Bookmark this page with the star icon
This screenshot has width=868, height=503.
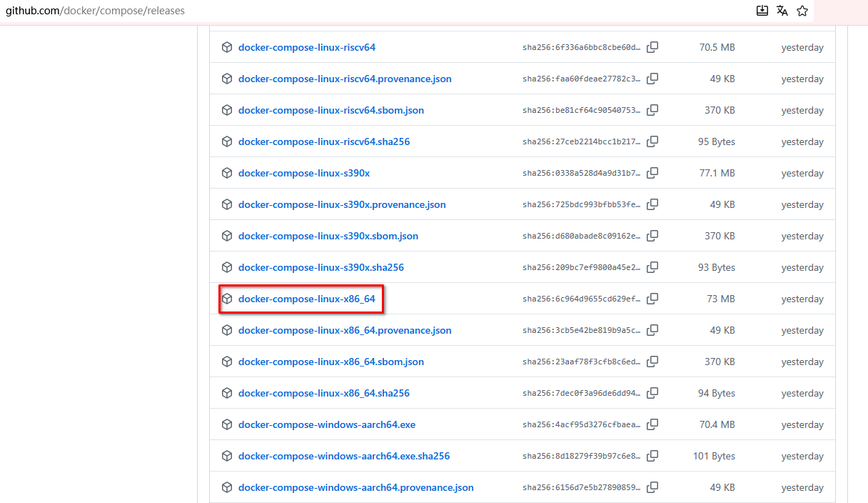(x=802, y=11)
